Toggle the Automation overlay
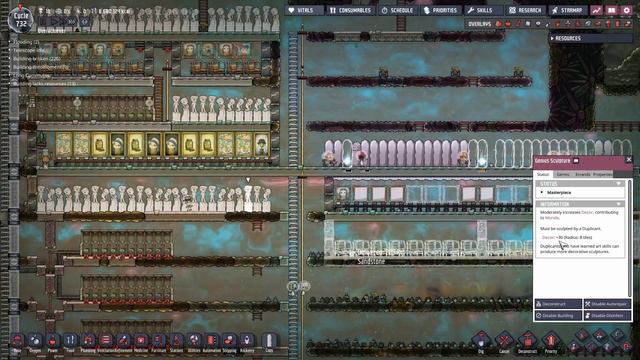The width and height of the screenshot is (640, 360). tap(618, 24)
